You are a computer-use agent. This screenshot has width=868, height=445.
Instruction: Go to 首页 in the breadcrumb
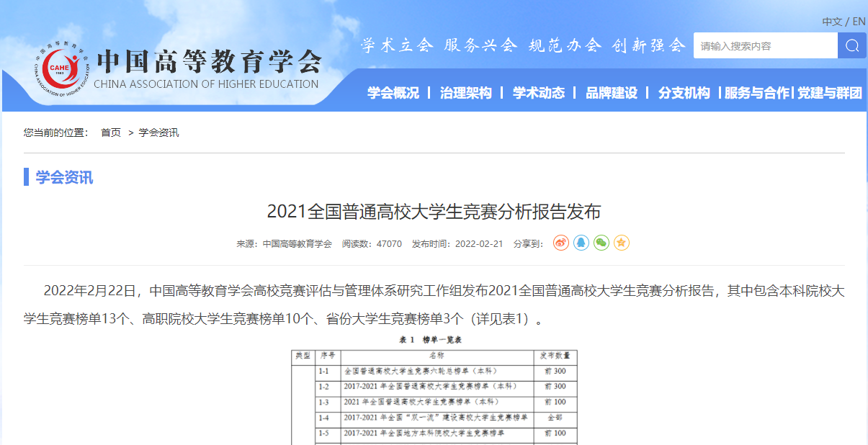pyautogui.click(x=111, y=132)
